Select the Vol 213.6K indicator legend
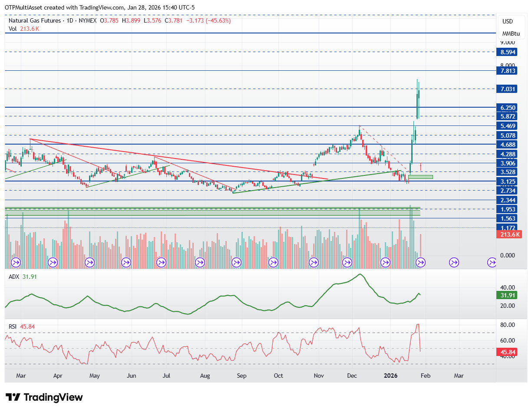532x412 pixels. click(x=24, y=29)
